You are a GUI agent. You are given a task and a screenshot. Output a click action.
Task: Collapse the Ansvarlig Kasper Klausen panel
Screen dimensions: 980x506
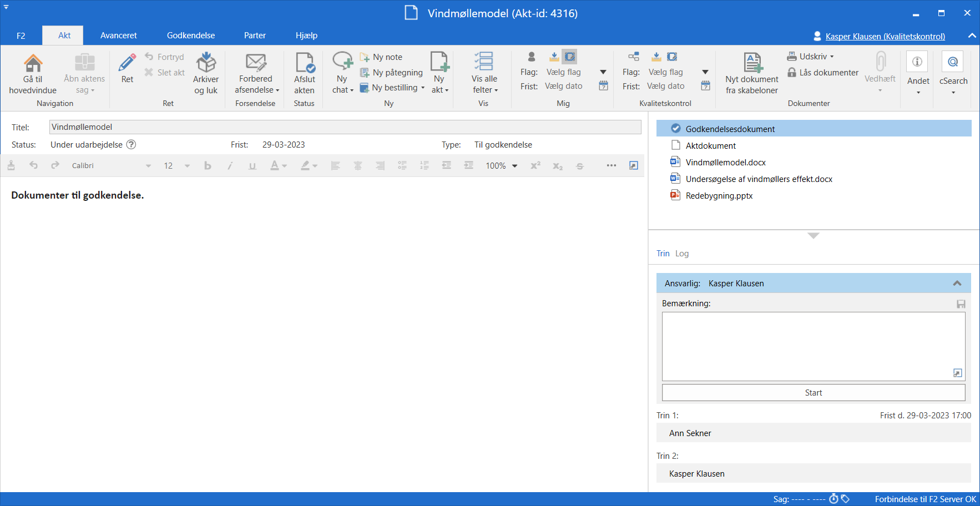tap(957, 283)
